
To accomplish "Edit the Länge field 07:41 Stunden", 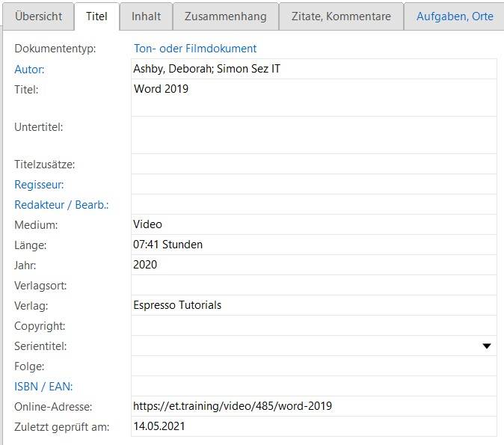I will click(x=314, y=245).
